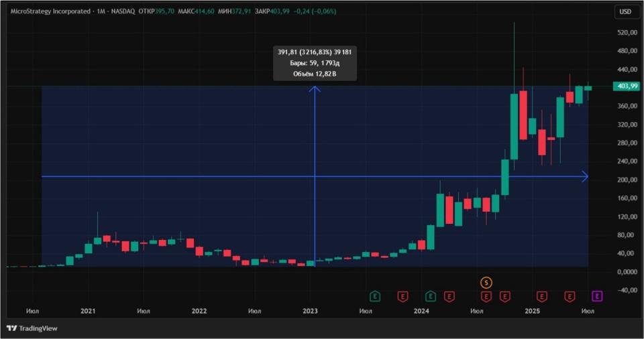Click the orange S stock split marker
Image resolution: width=644 pixels, height=339 pixels.
click(x=486, y=282)
